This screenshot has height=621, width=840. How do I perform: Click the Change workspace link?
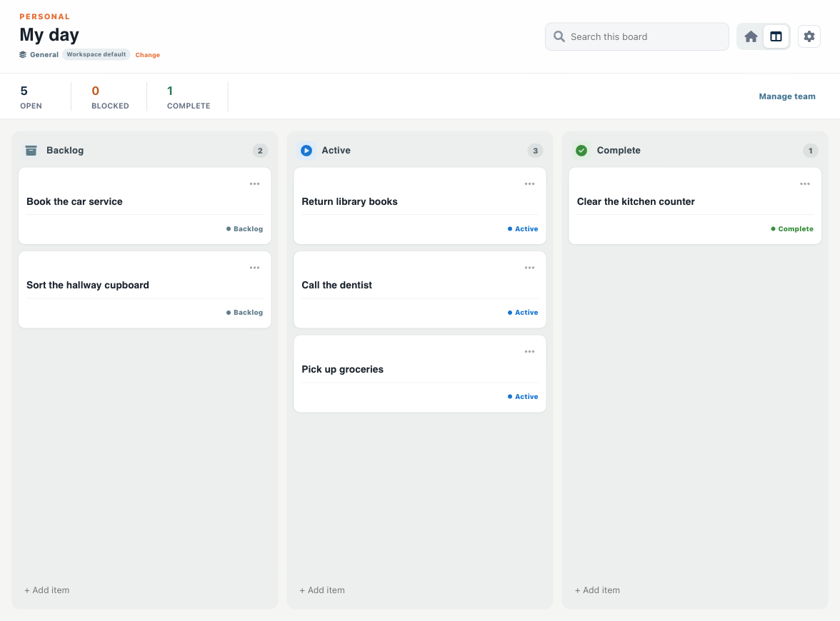(147, 54)
